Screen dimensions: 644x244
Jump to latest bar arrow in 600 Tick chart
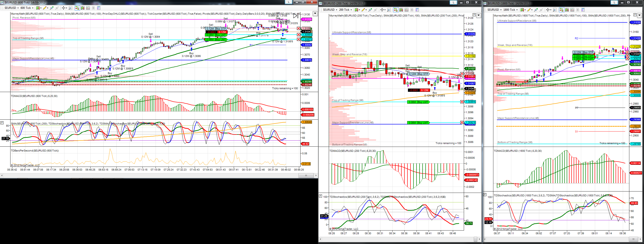point(295,16)
